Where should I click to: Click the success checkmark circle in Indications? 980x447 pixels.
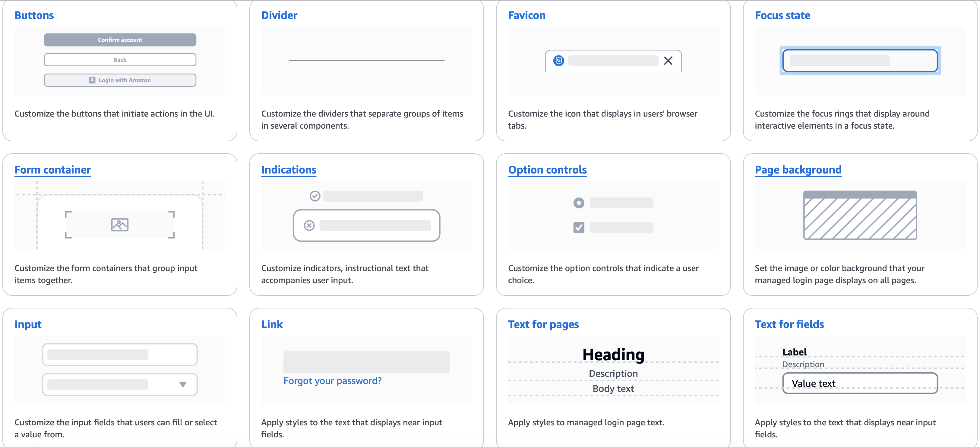pos(315,196)
